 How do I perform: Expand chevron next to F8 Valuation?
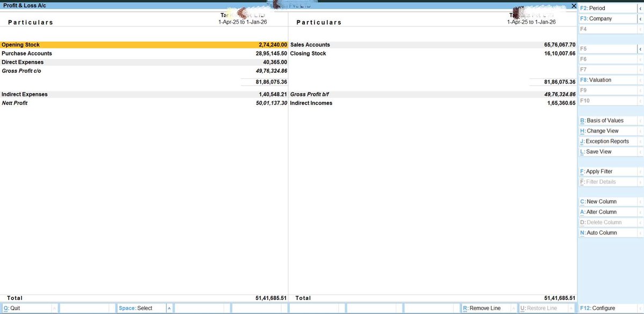click(640, 80)
